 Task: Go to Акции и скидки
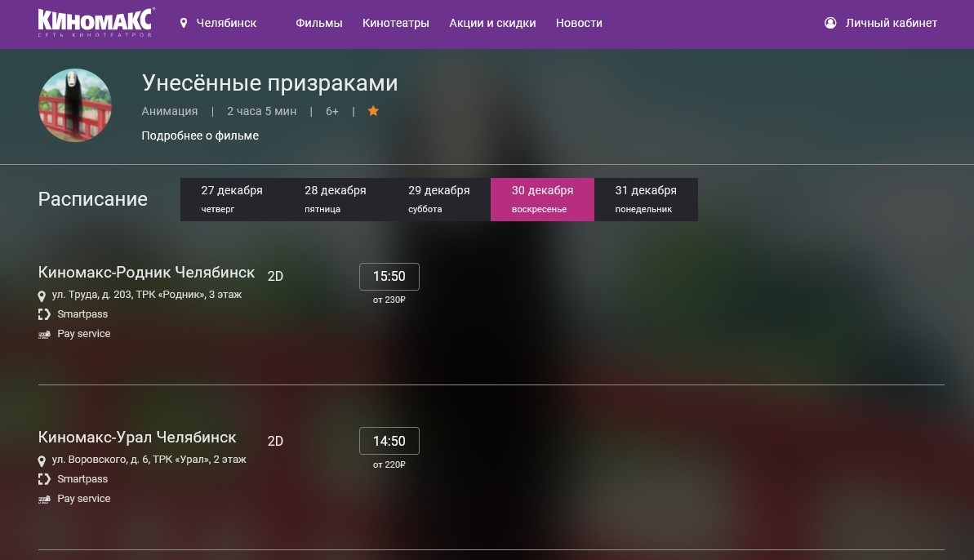coord(492,23)
